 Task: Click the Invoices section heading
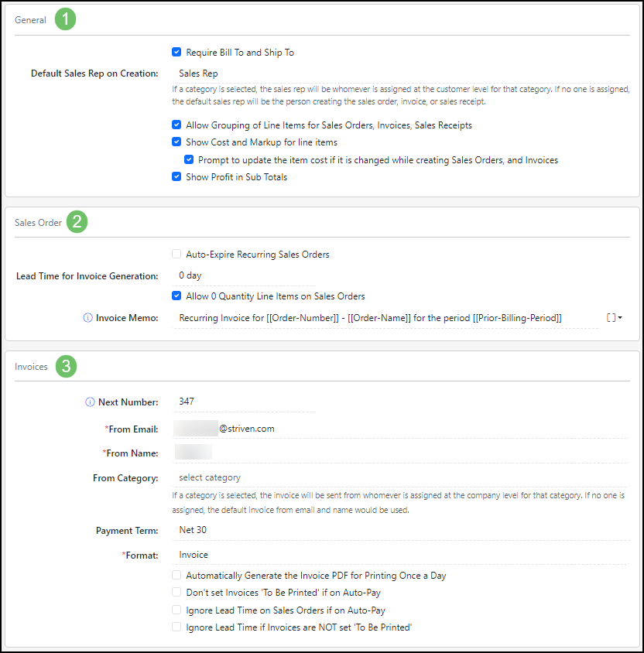[x=31, y=367]
